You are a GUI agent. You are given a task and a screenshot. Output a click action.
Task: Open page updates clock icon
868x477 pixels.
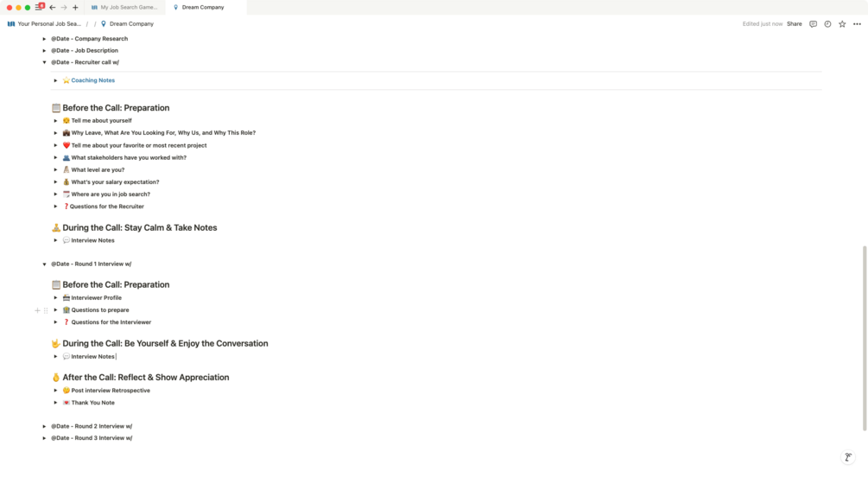click(x=827, y=24)
